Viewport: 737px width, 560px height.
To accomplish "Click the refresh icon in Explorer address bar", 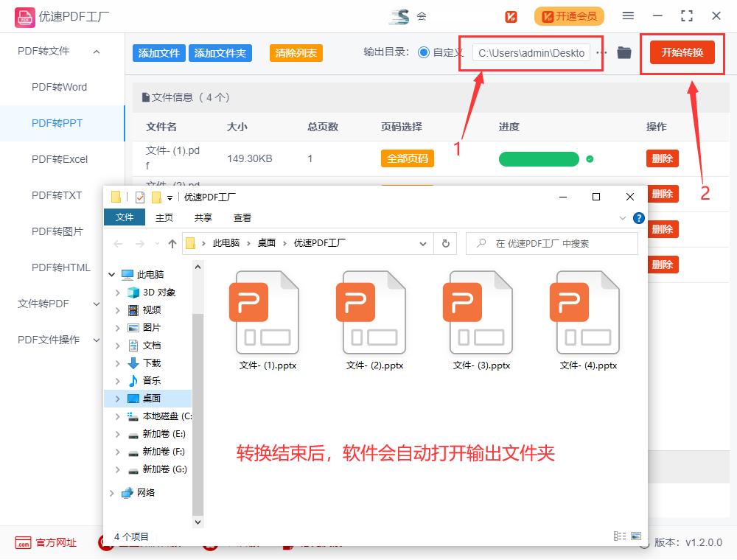I will [445, 243].
